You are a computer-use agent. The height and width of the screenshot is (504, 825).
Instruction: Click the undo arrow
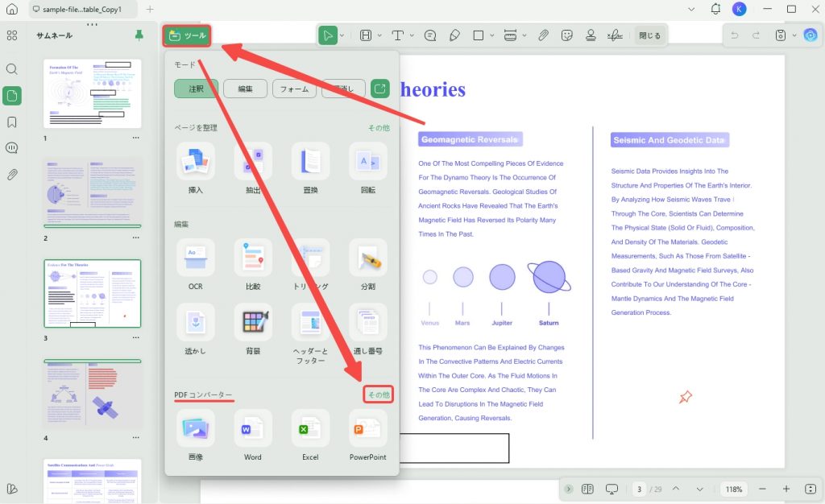(735, 35)
